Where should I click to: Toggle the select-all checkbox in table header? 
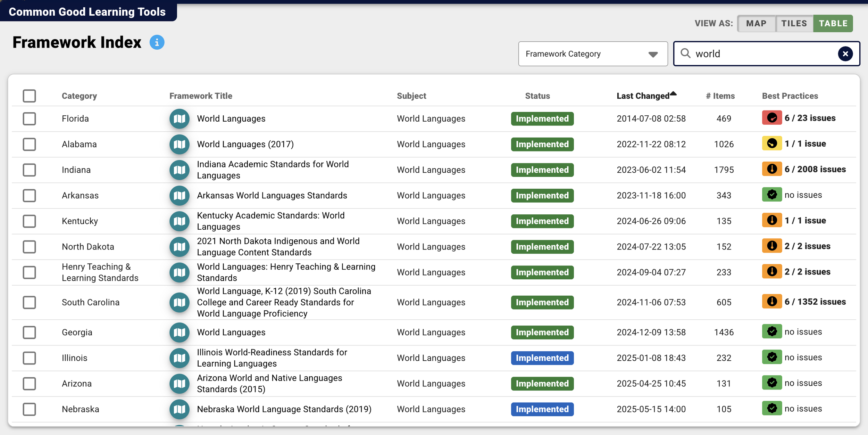[29, 96]
